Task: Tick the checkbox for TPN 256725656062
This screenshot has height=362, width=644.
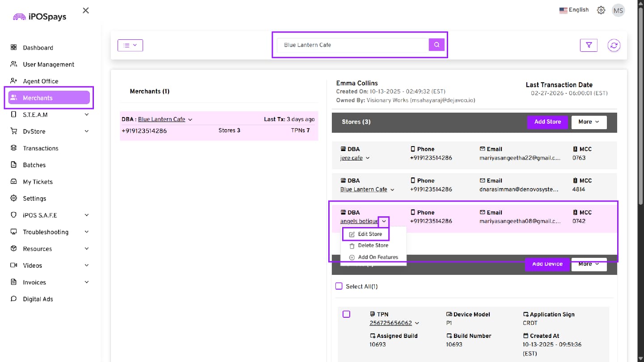Action: tap(346, 314)
